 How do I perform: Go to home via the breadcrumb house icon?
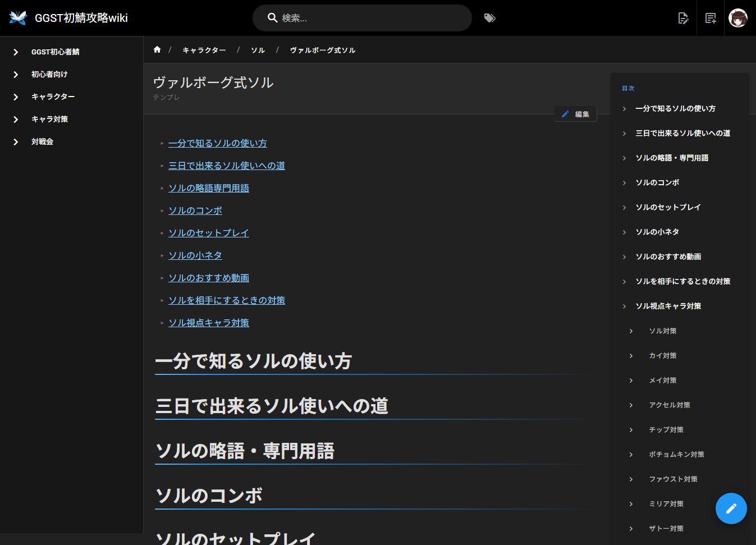(157, 49)
